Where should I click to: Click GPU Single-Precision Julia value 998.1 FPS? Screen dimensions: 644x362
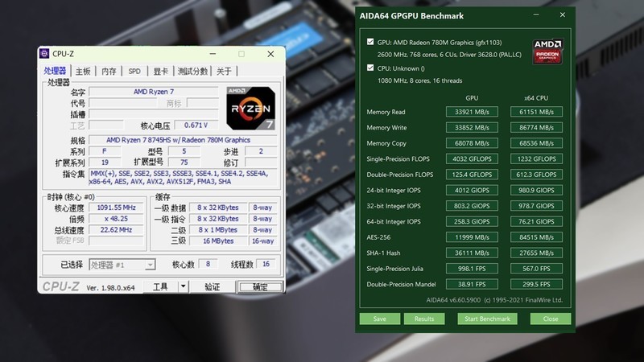[472, 269]
